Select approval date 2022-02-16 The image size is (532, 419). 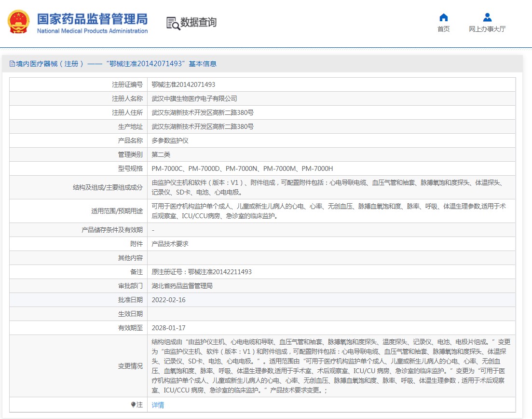(169, 300)
